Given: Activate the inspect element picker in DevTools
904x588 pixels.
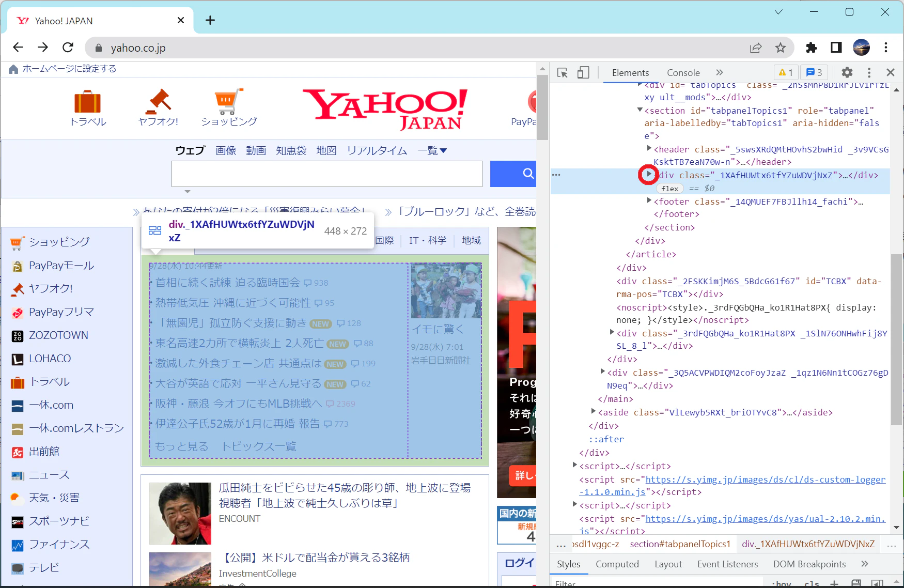Looking at the screenshot, I should point(563,73).
